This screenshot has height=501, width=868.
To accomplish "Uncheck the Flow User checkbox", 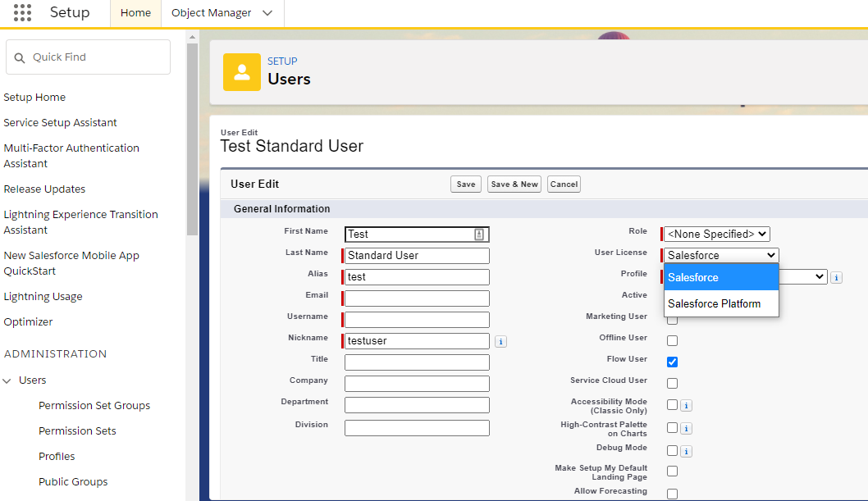I will click(x=672, y=362).
